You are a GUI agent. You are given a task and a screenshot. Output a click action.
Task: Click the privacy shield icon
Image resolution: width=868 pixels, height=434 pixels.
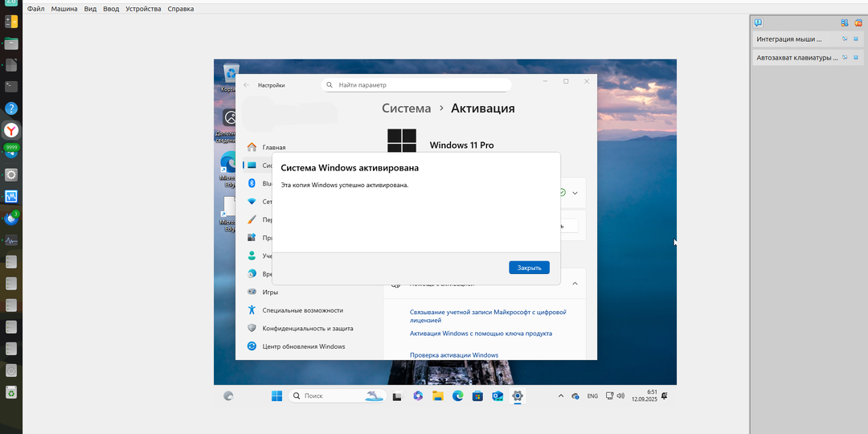(x=252, y=328)
